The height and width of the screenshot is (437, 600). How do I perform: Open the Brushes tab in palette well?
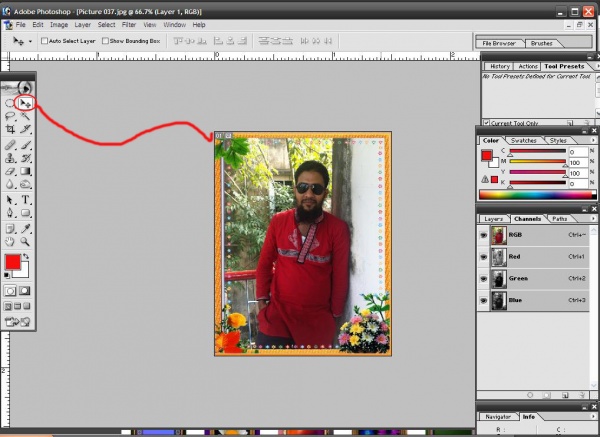[x=541, y=43]
